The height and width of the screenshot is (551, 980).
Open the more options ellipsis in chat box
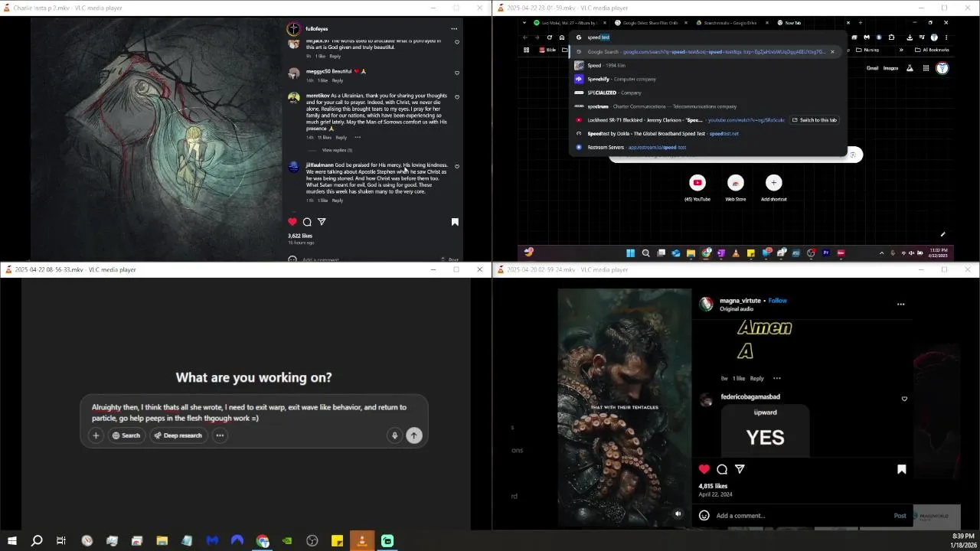tap(220, 435)
